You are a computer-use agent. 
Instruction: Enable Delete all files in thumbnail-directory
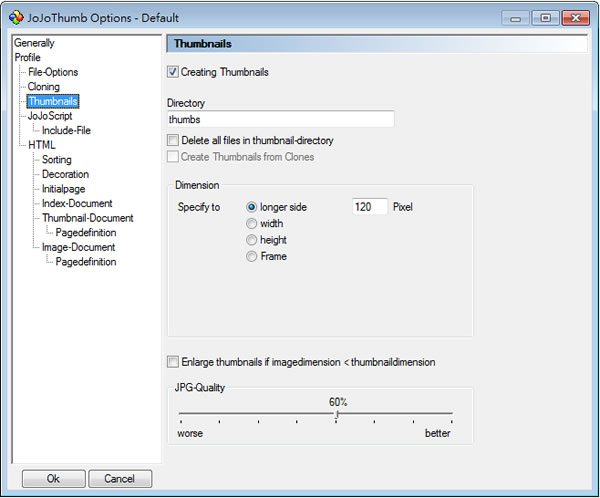173,140
